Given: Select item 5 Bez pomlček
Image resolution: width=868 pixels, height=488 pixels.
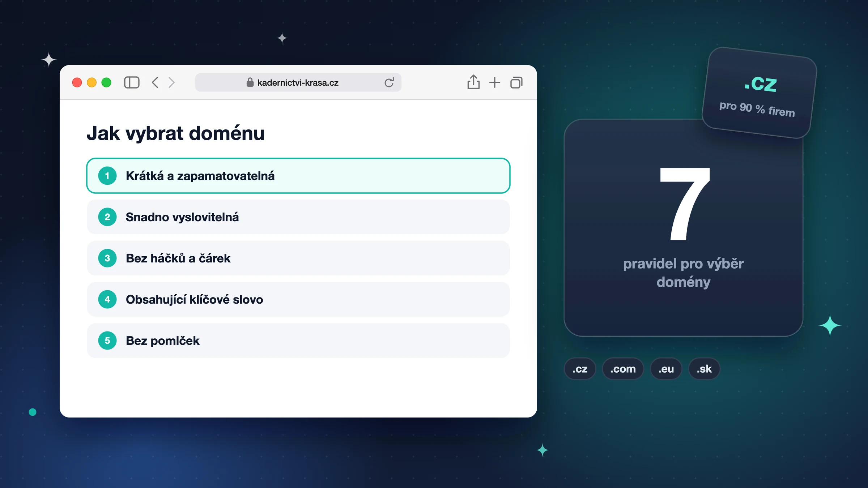Looking at the screenshot, I should 298,341.
